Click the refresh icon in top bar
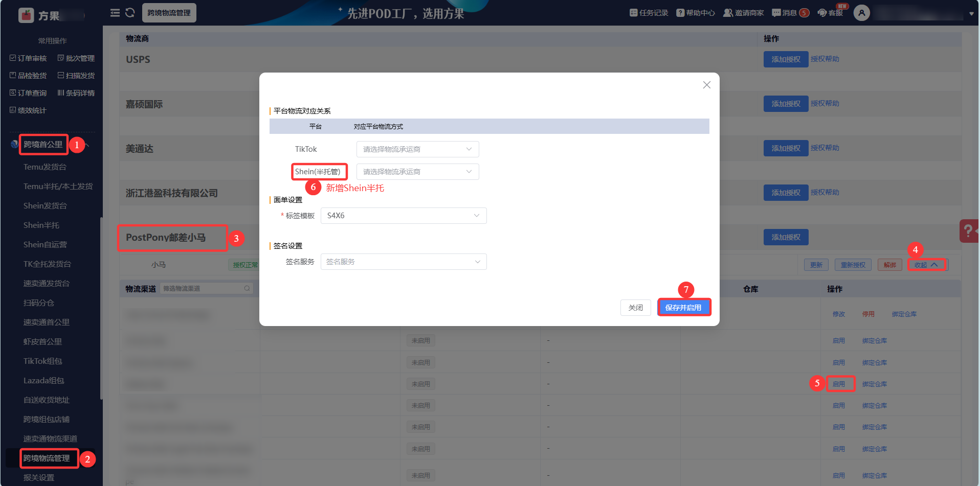This screenshot has width=980, height=486. click(x=130, y=13)
